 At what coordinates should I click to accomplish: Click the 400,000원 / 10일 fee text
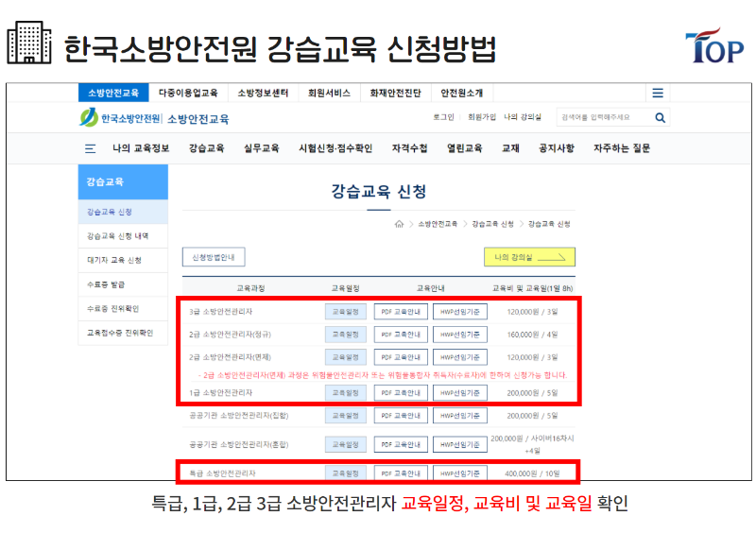click(x=532, y=473)
